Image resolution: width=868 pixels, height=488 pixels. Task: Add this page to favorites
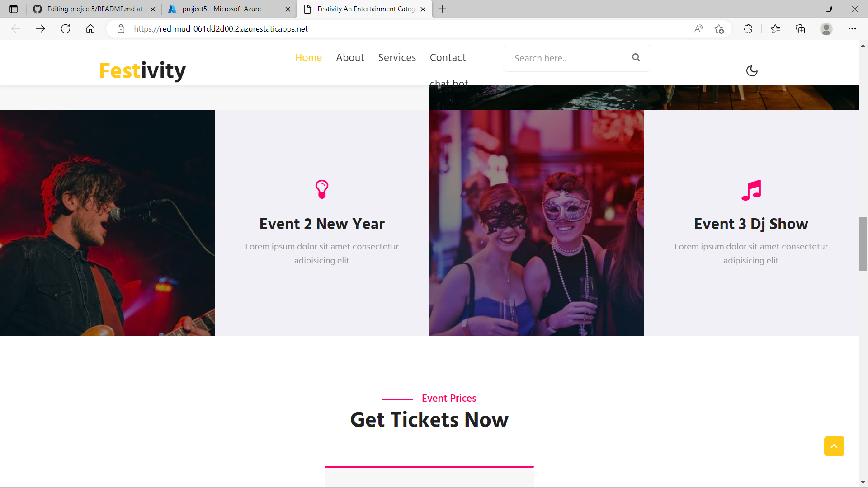pos(719,29)
